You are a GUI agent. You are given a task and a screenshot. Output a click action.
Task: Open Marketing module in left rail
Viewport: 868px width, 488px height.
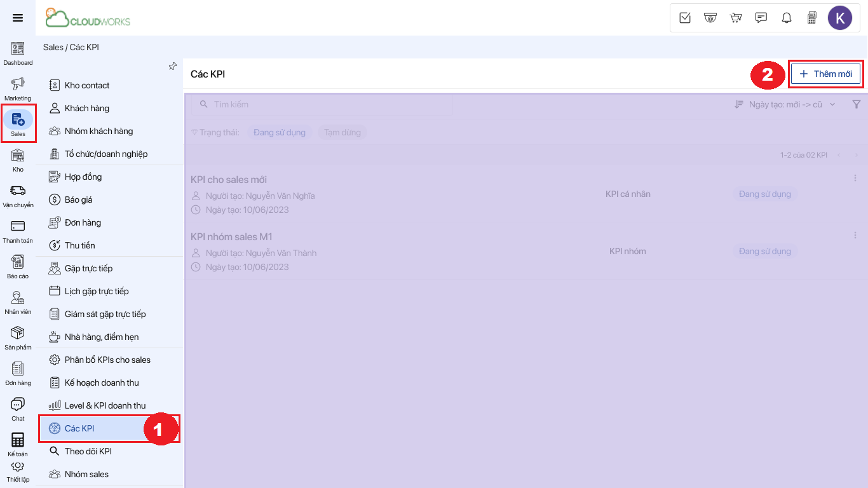pos(18,88)
